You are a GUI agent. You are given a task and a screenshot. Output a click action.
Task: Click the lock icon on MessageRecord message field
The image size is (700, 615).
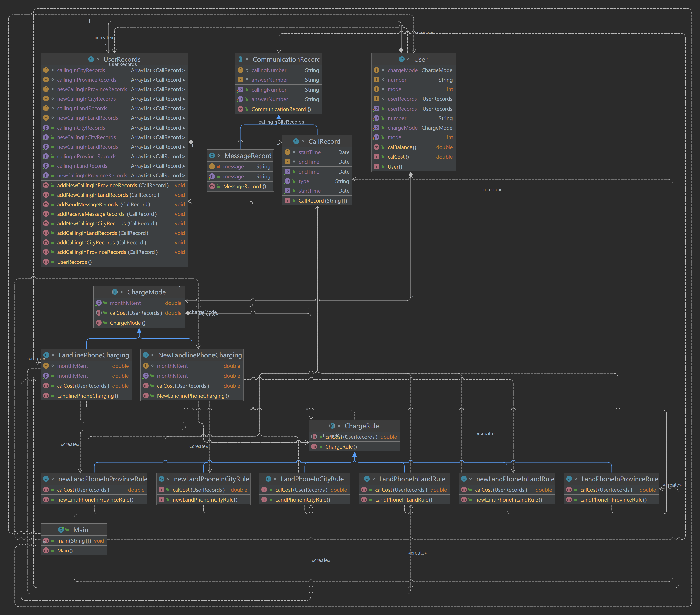[218, 166]
